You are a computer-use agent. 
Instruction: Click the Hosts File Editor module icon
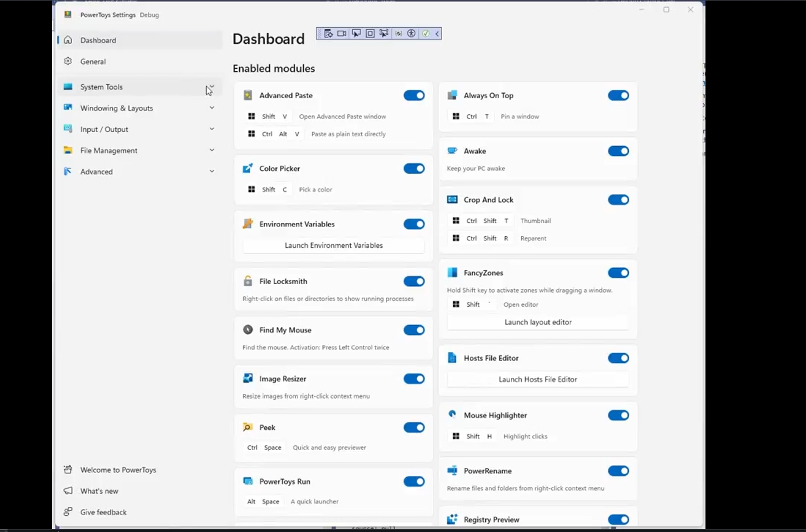click(x=452, y=358)
